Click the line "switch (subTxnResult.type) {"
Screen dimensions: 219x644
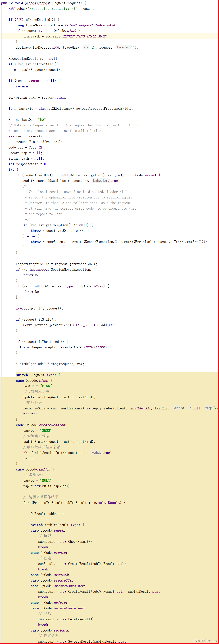[58, 525]
